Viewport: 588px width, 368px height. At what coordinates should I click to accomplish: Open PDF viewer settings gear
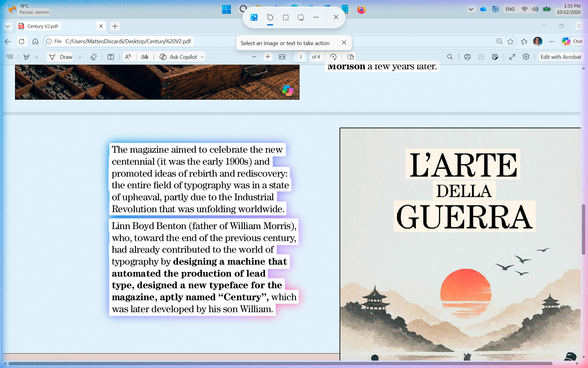[526, 57]
